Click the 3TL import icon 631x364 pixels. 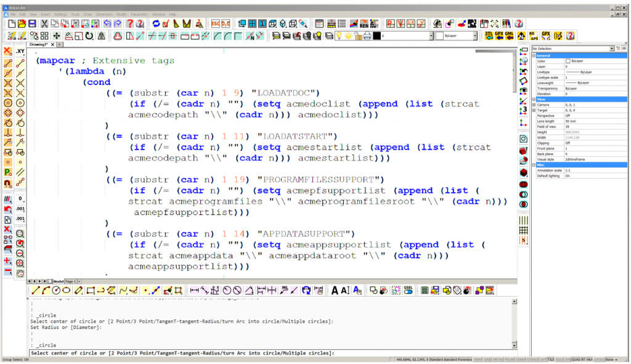[489, 36]
